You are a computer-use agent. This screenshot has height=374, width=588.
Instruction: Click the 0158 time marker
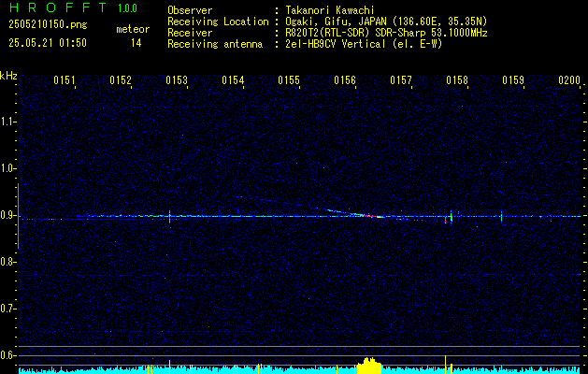click(x=457, y=80)
